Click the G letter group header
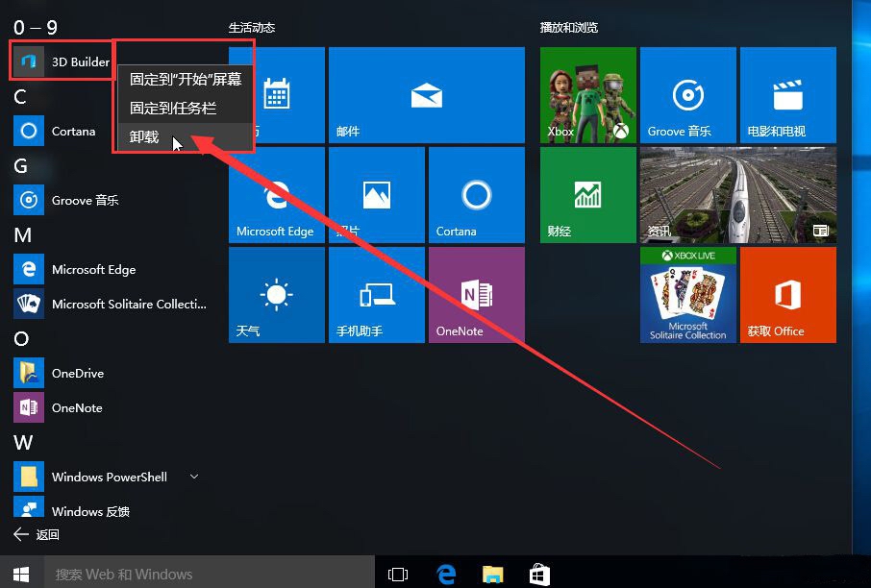871x588 pixels. (20, 165)
